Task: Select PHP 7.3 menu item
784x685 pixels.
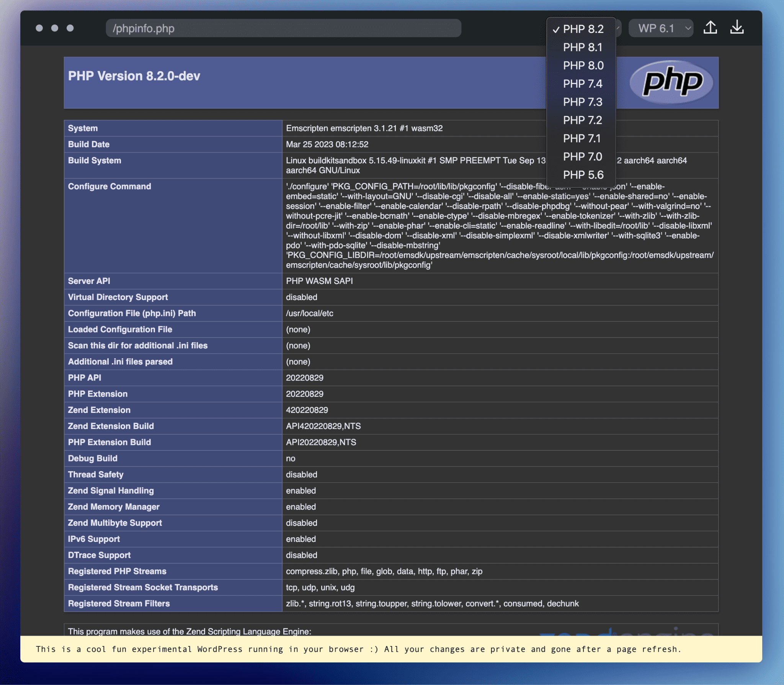Action: point(582,102)
